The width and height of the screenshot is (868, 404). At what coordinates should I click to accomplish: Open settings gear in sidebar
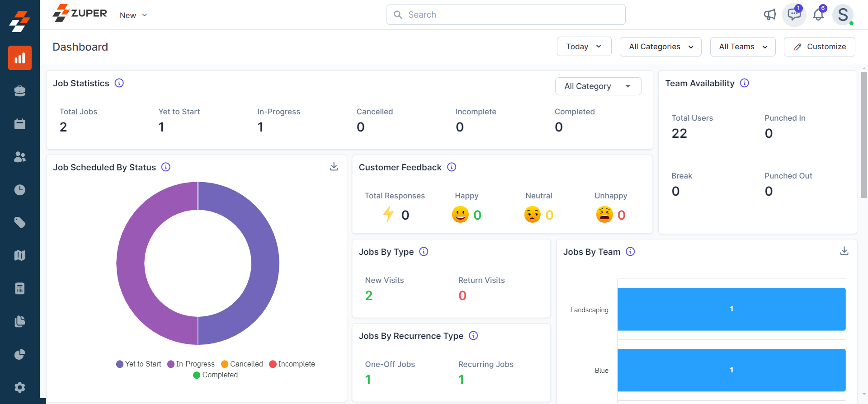(19, 387)
